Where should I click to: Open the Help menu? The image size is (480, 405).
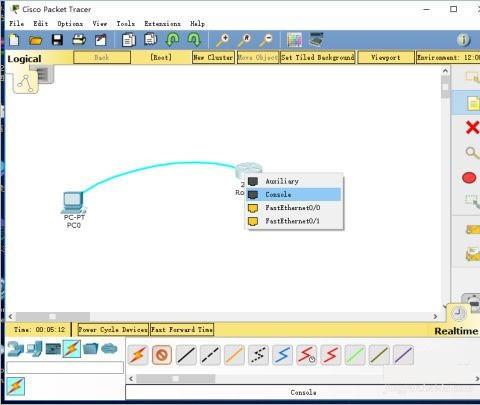point(197,24)
